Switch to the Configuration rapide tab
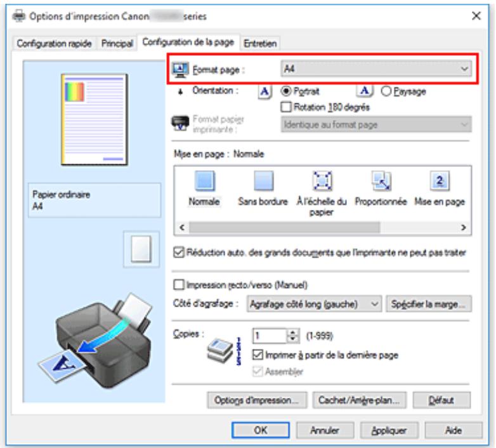Screen dimensions: 496x448 point(54,43)
